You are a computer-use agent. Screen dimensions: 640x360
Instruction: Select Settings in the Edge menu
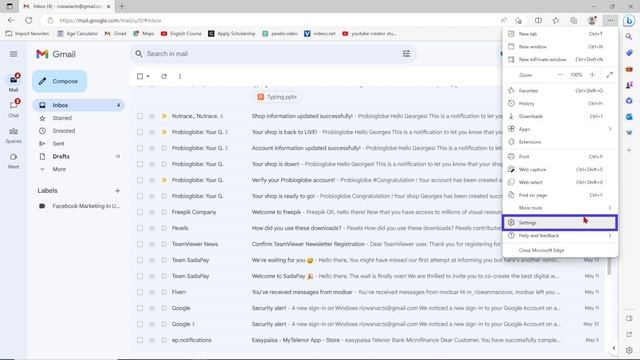[560, 223]
